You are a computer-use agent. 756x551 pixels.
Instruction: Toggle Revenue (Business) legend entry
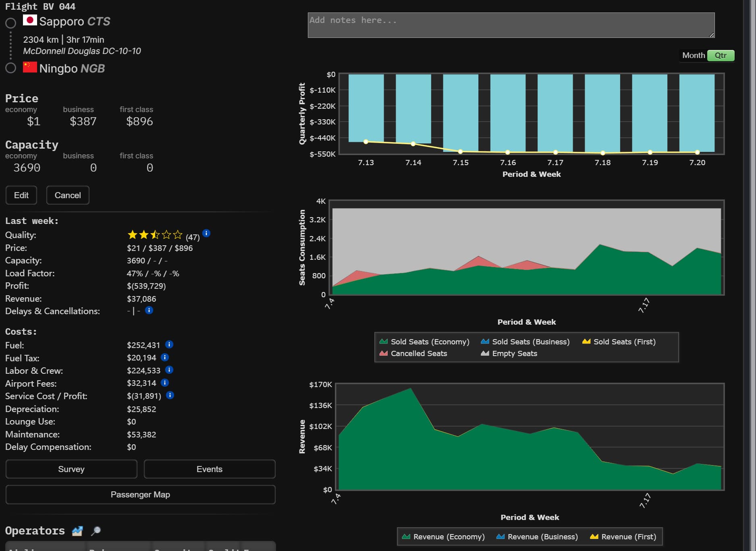(537, 536)
